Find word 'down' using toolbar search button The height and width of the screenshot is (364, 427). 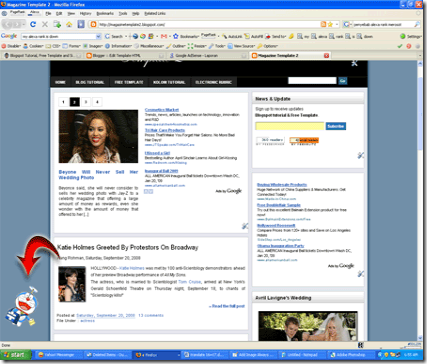point(364,36)
